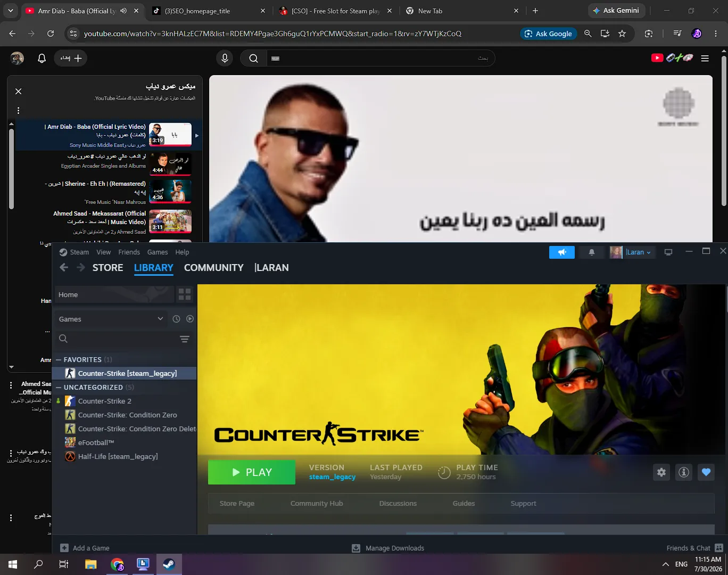Click Steam's back navigation arrow

(x=64, y=267)
